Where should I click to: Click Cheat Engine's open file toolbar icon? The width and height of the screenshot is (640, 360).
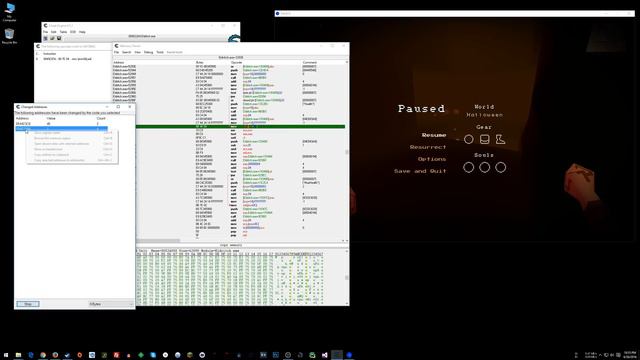click(52, 38)
